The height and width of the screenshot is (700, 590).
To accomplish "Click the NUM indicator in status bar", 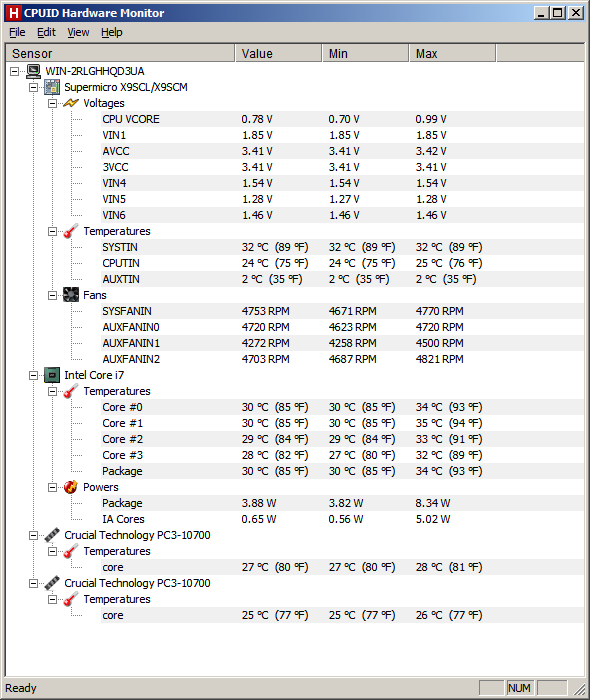I will point(519,688).
